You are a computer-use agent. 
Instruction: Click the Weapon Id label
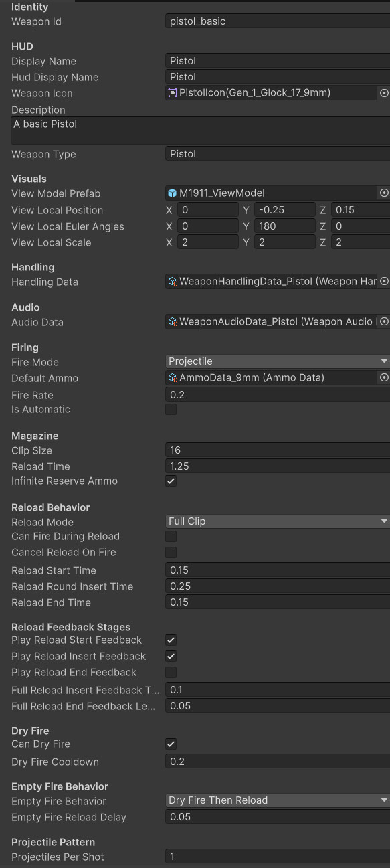click(x=36, y=21)
